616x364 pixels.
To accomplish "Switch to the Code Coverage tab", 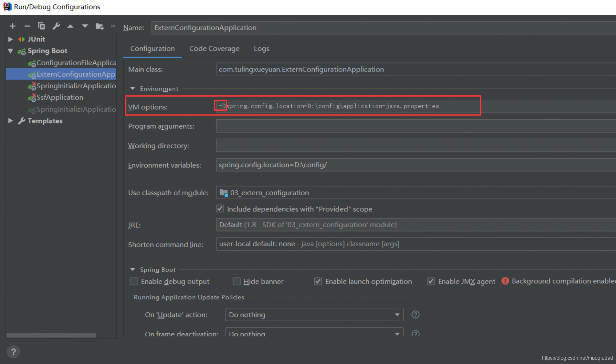I will click(214, 48).
